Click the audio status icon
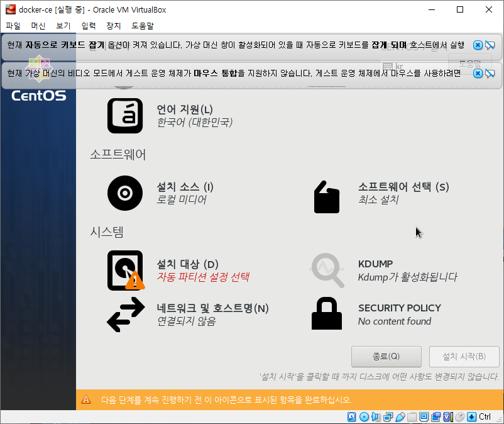This screenshot has width=504, height=424. (x=376, y=417)
